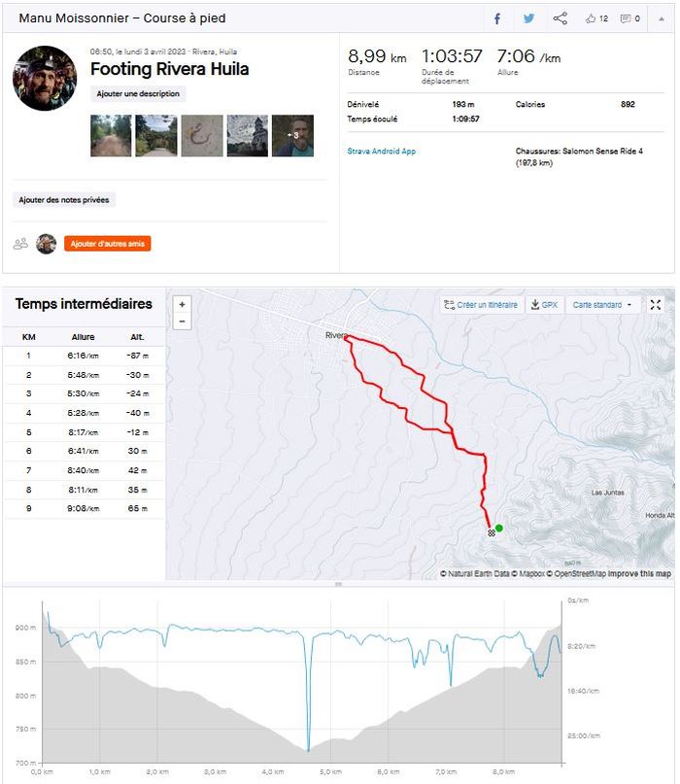Open the comments bubble icon
Screen dimensions: 680x784
629,18
